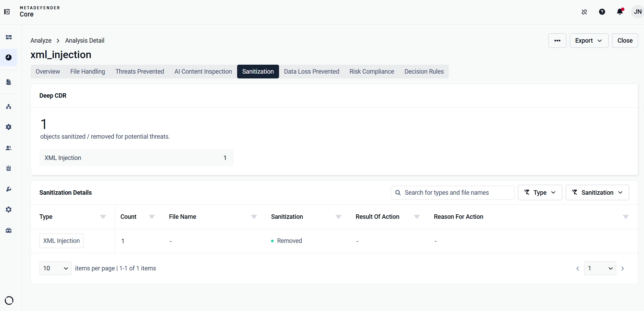Open the workflow hierarchy icon in the sidebar

[9, 107]
